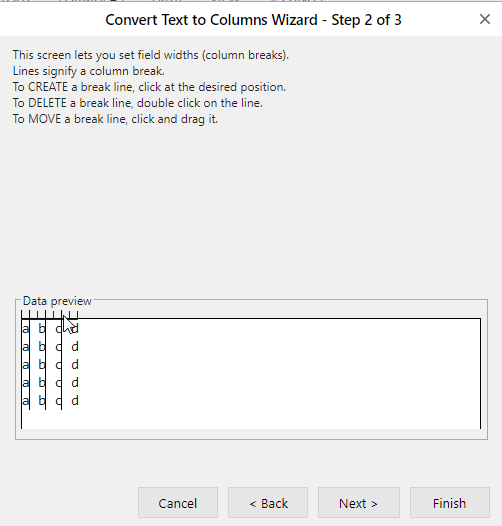This screenshot has width=502, height=526.
Task: Click the wizard title "Step 2 of 3"
Action: pos(366,20)
